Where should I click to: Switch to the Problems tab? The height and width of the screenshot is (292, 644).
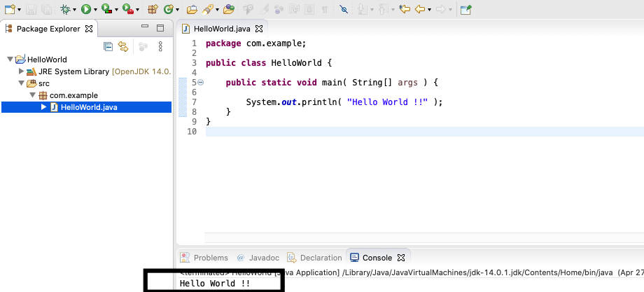204,258
